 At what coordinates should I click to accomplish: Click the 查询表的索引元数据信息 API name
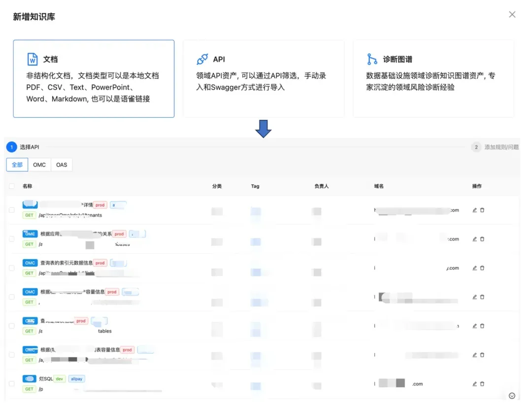[x=66, y=263]
